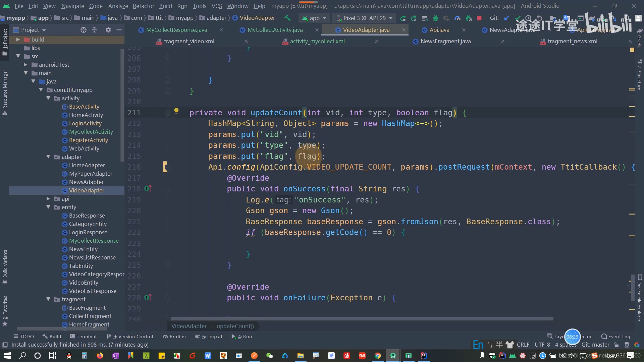The height and width of the screenshot is (362, 644).
Task: Open the Terminal tool window
Action: (x=83, y=337)
